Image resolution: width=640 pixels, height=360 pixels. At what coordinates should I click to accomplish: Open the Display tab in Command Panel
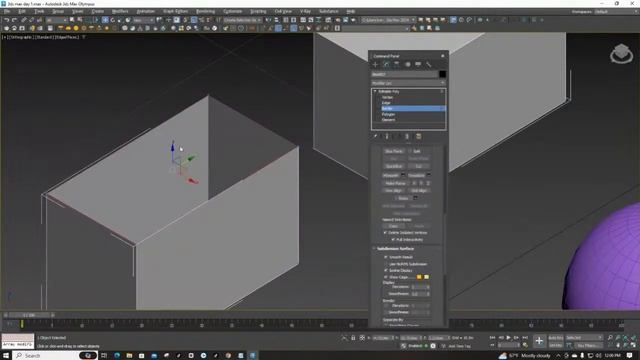418,64
